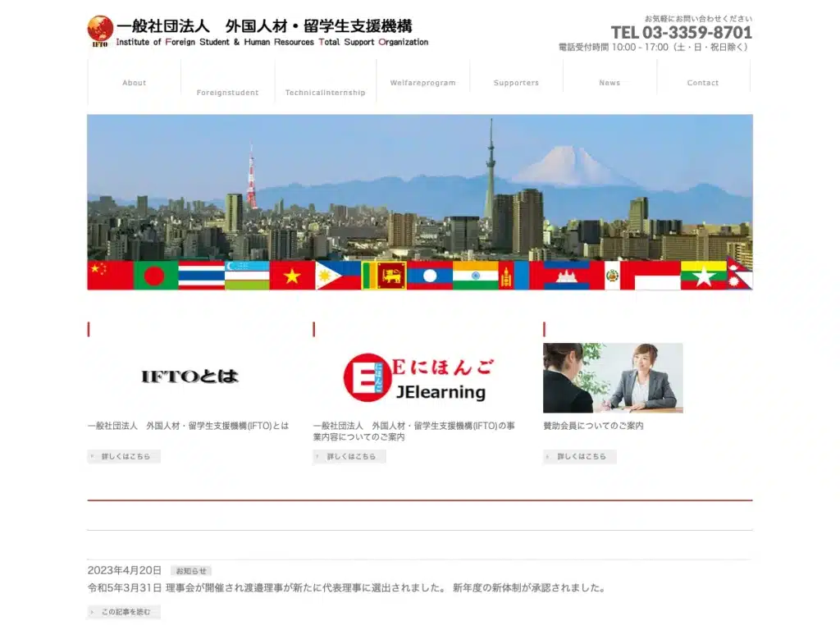Click この記事を読む button
The image size is (840, 630).
[x=124, y=612]
